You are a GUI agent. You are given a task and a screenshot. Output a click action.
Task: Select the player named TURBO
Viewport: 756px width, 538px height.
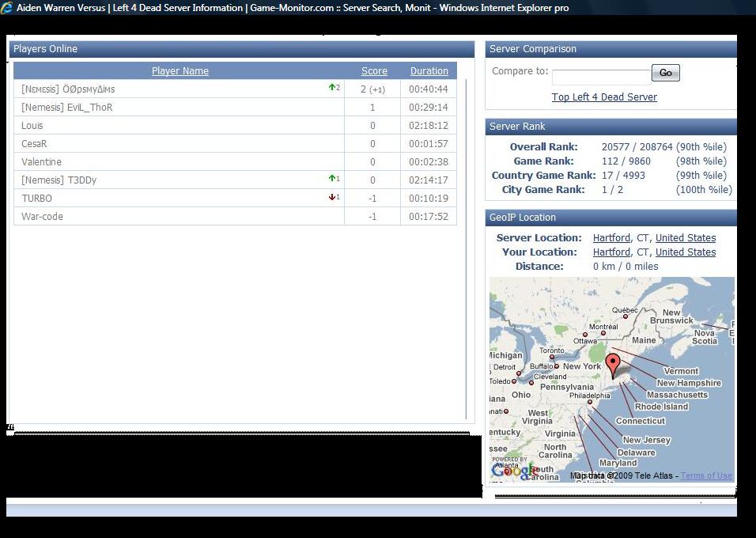[36, 199]
